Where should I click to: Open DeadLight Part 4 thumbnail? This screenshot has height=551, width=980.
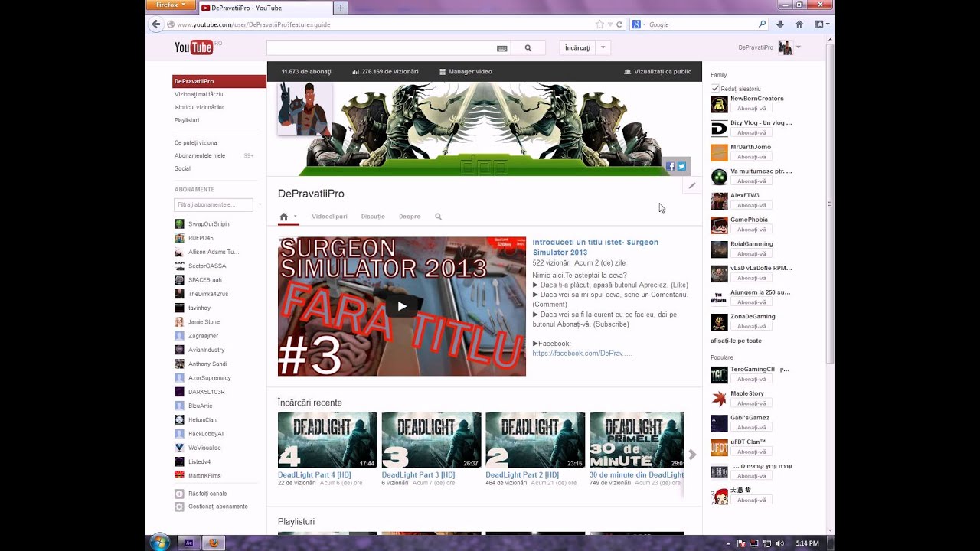[x=328, y=440]
